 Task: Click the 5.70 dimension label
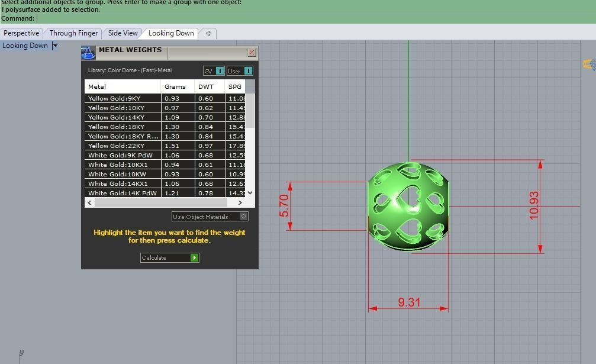[284, 205]
